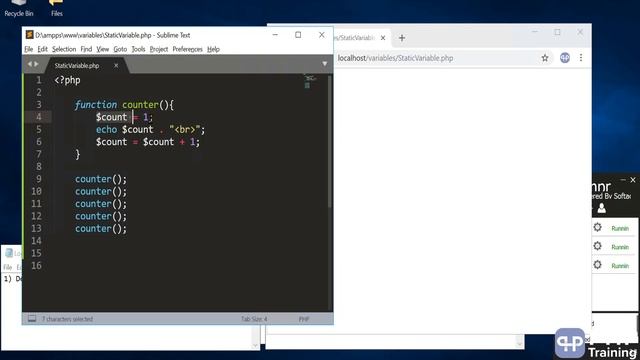The height and width of the screenshot is (360, 640).
Task: Click the user icon in AMPPS panel
Action: pos(602,208)
